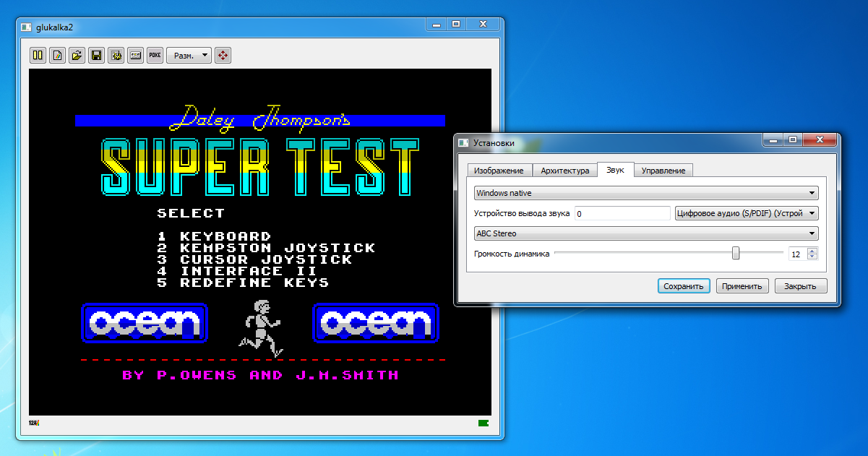Click the '2 KEMPSTON JOYSTICK' menu line

[267, 248]
